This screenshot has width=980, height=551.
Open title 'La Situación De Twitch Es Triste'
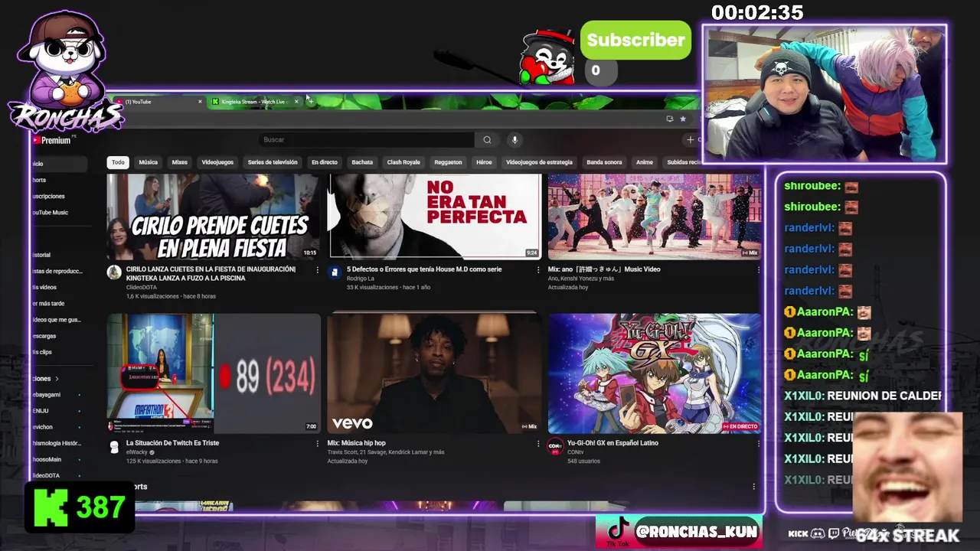tap(172, 443)
